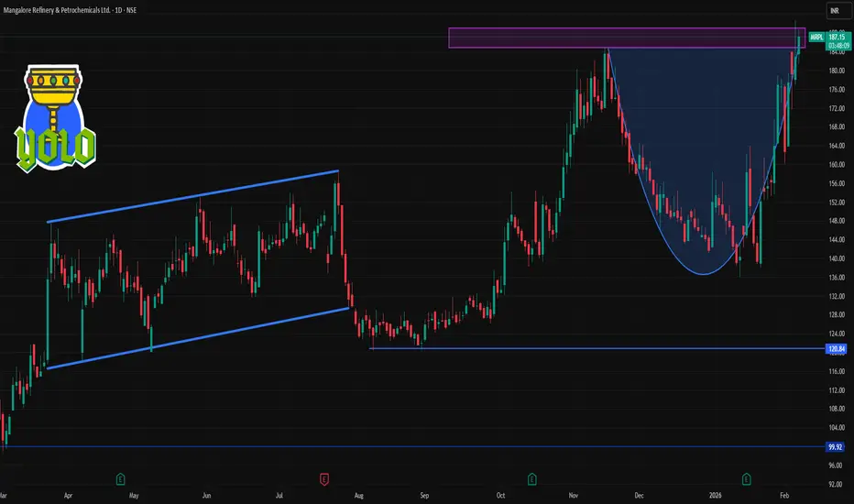Screen dimensions: 854x504
Task: Select the lower blue channel trendline
Action: 198,338
